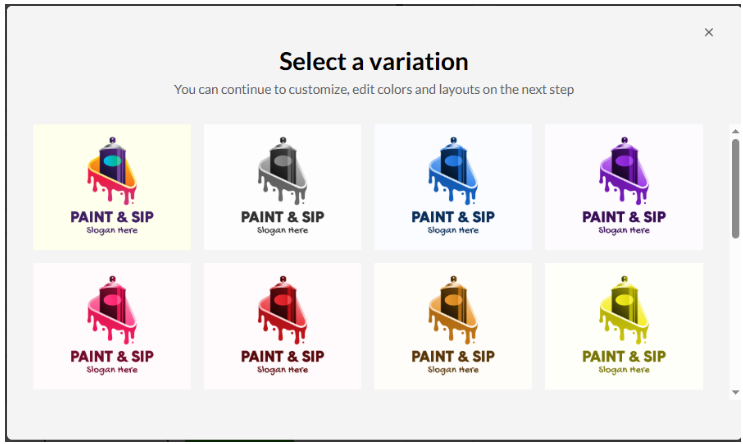Viewport: 743px width, 444px height.
Task: Select the red PAINT & SIP title
Action: point(282,356)
